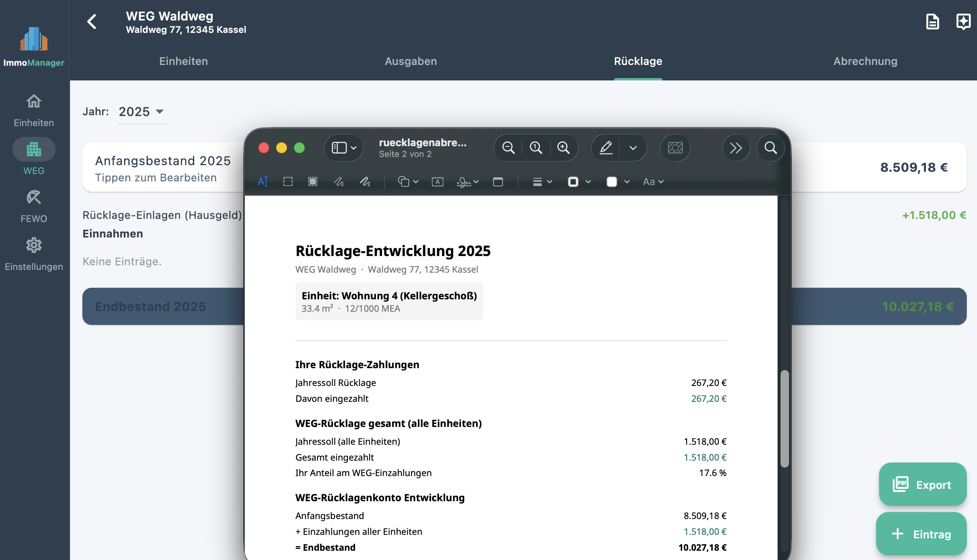Choose the redact selection tool
Viewport: 977px width, 560px height.
(x=313, y=181)
